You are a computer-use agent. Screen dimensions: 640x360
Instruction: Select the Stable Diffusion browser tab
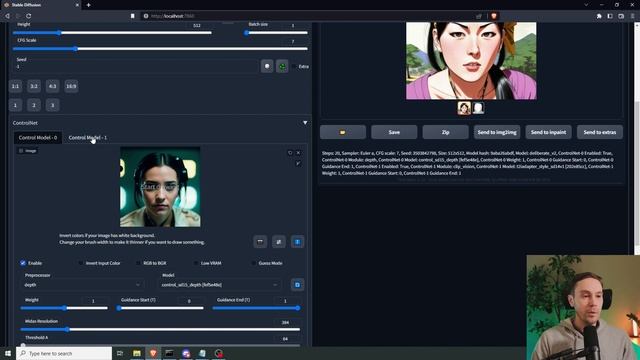(41, 5)
